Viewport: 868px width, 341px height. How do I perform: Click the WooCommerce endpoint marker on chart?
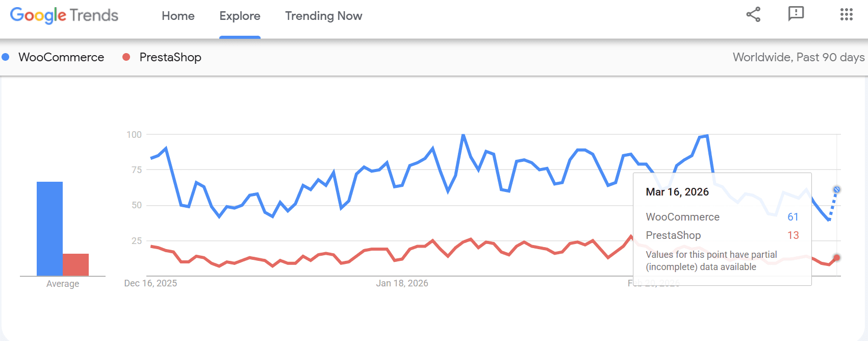click(836, 190)
